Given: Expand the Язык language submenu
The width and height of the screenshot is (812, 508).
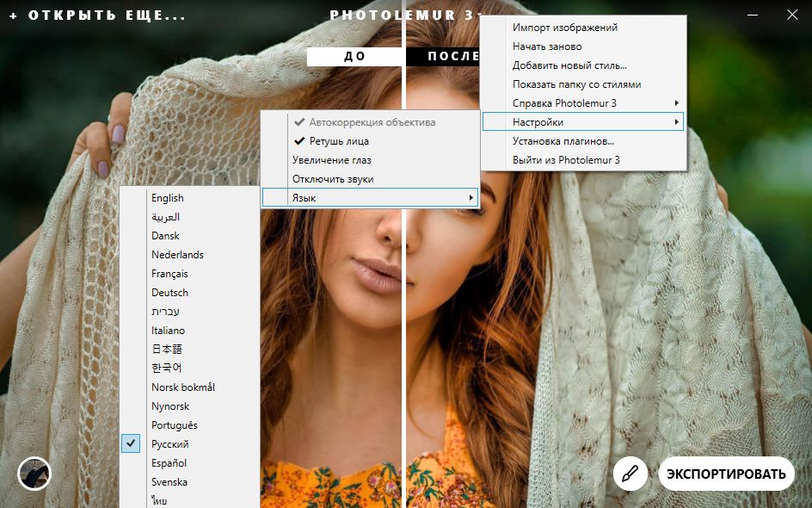Looking at the screenshot, I should (x=370, y=197).
